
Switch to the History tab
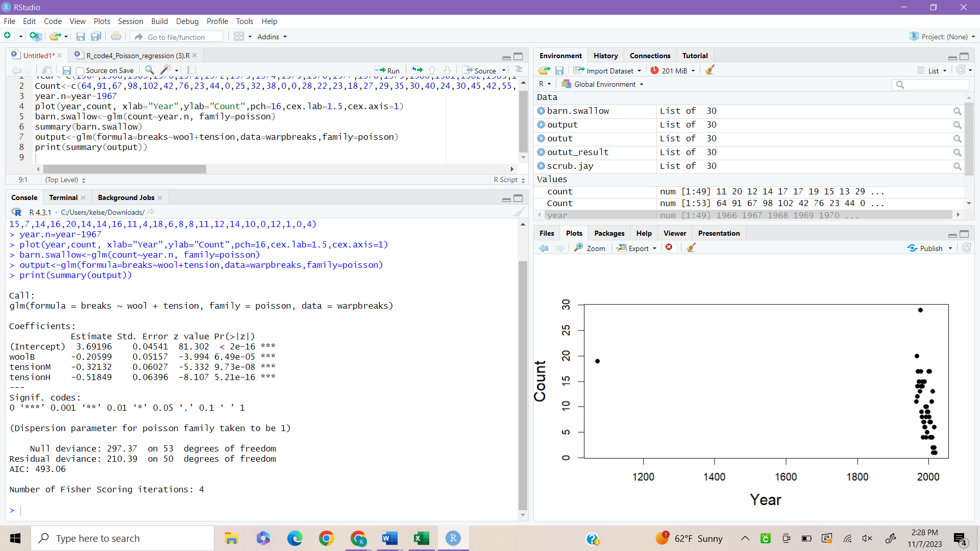point(605,56)
